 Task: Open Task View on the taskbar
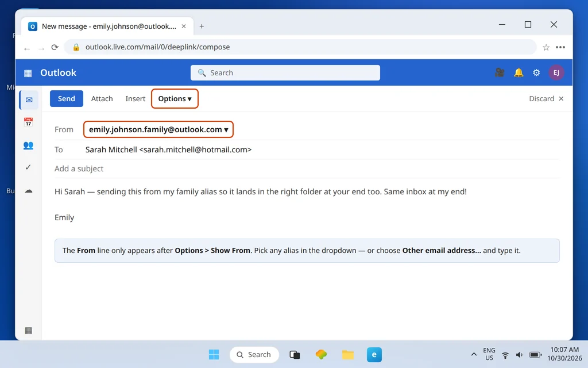(x=295, y=354)
